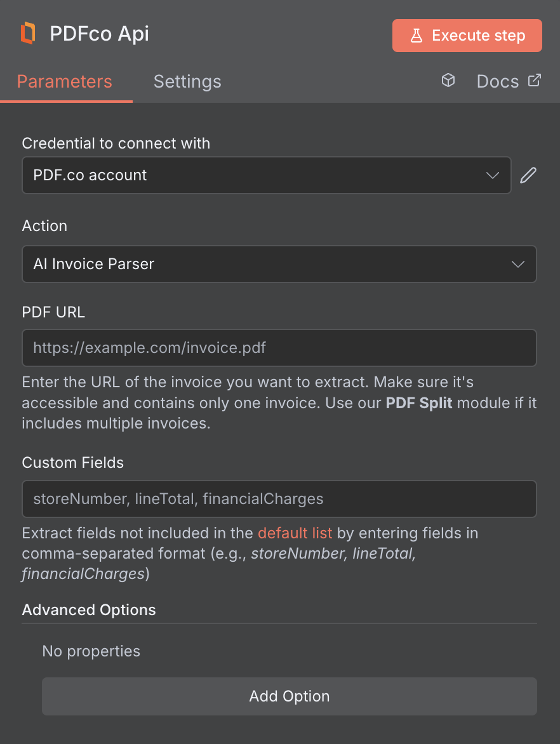560x744 pixels.
Task: Expand the PDF.co account credential dropdown
Action: click(x=267, y=175)
